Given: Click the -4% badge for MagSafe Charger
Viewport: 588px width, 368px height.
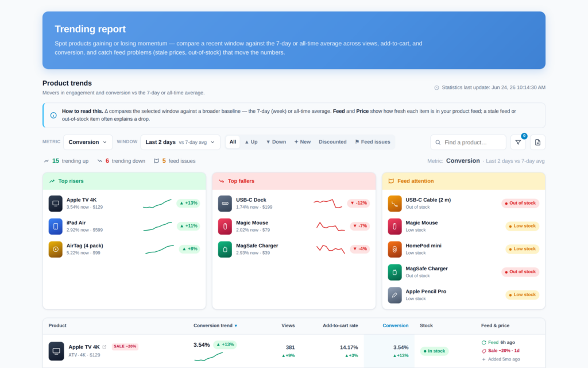Looking at the screenshot, I should click(x=359, y=249).
